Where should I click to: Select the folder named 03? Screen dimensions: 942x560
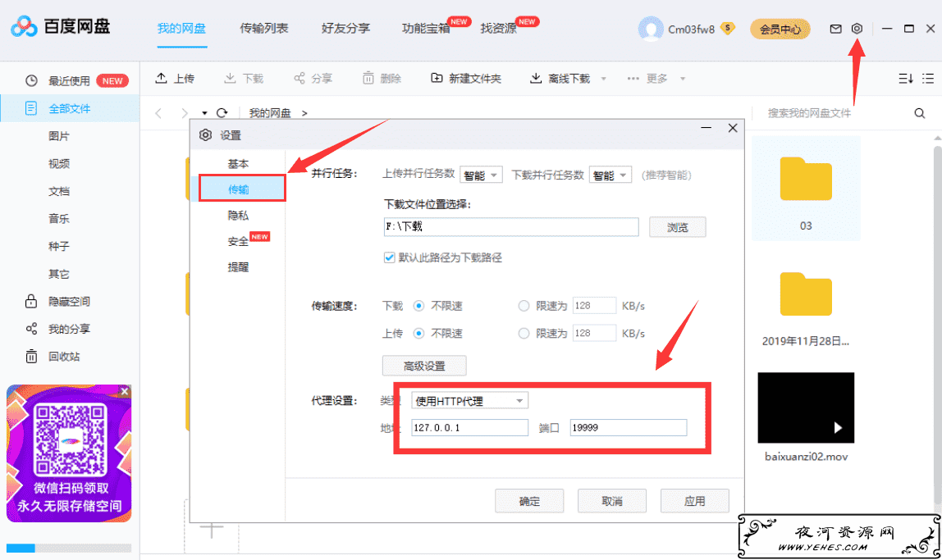[806, 189]
